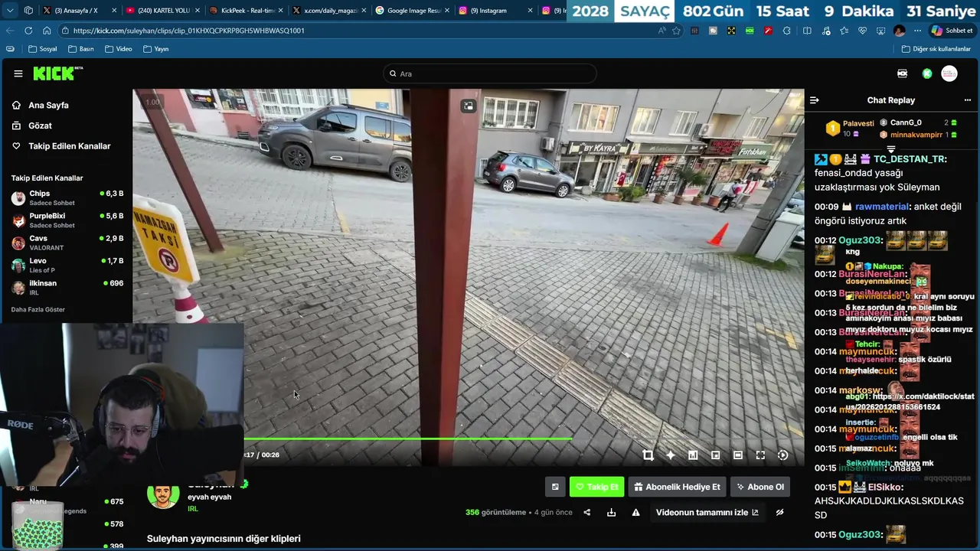Bookmark this page with the star icon
Viewport: 980px width, 551px height.
(676, 31)
